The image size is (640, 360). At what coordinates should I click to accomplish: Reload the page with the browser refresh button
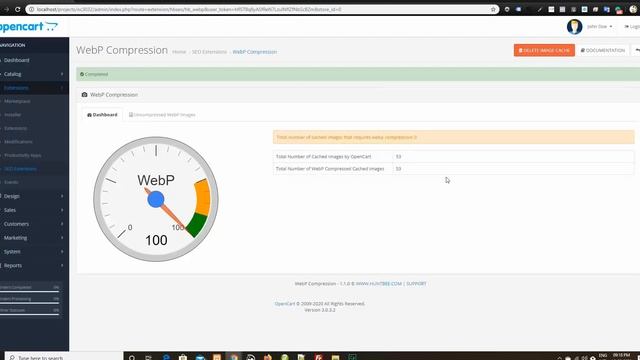coord(18,9)
